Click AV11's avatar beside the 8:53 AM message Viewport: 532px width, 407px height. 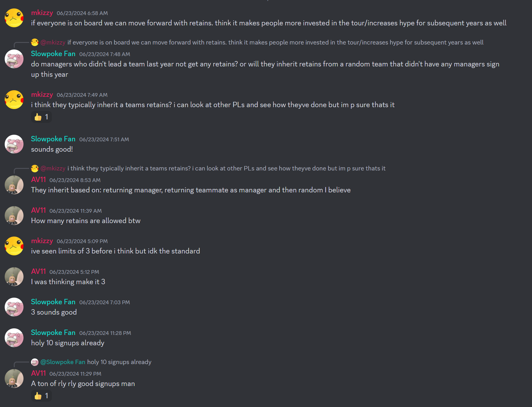click(x=14, y=185)
